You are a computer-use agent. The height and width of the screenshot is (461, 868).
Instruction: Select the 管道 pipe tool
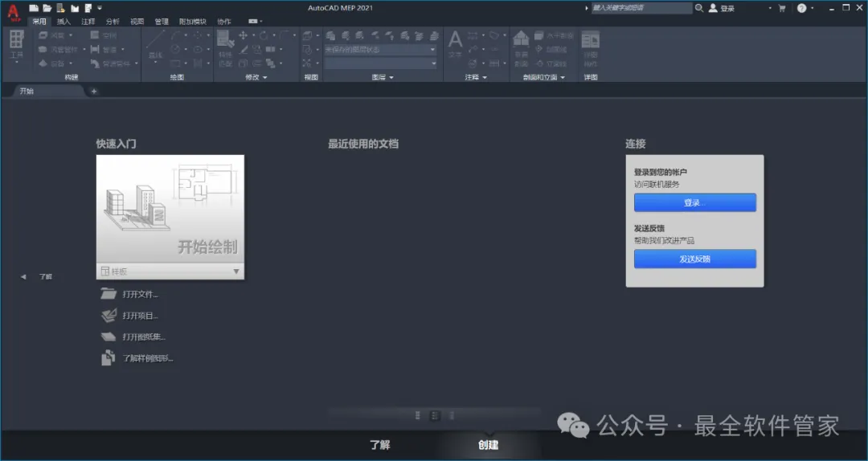click(x=104, y=50)
